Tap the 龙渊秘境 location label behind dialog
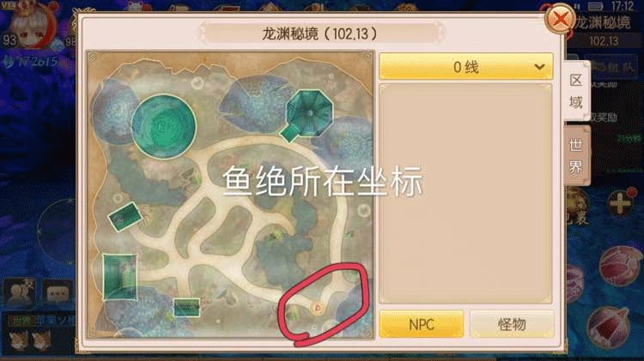The height and width of the screenshot is (361, 644). pyautogui.click(x=603, y=22)
